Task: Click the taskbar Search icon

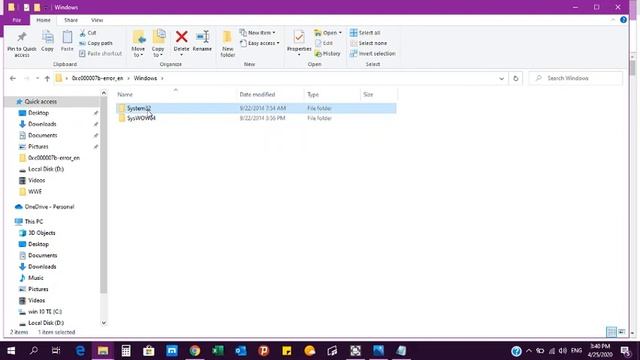Action: click(x=34, y=351)
